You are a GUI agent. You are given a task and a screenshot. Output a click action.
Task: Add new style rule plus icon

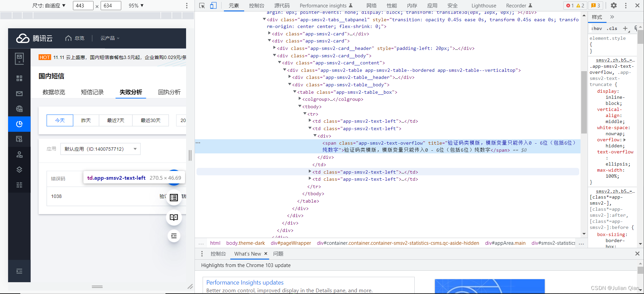pyautogui.click(x=625, y=29)
